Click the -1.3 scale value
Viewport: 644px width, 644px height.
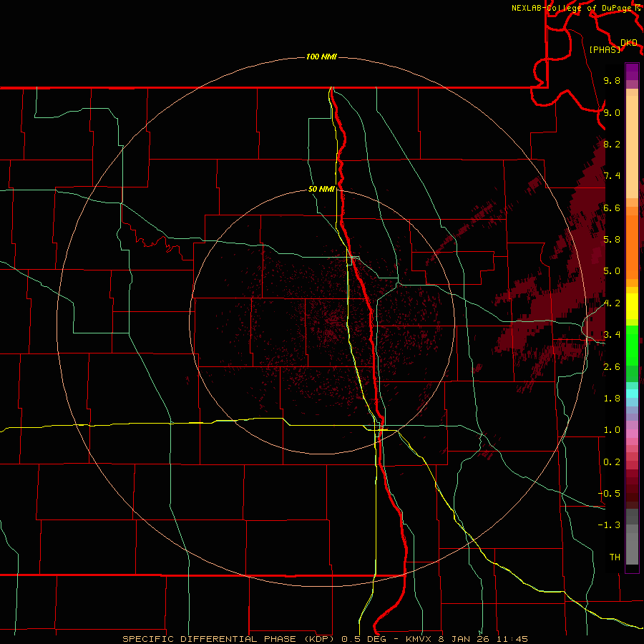tap(609, 525)
